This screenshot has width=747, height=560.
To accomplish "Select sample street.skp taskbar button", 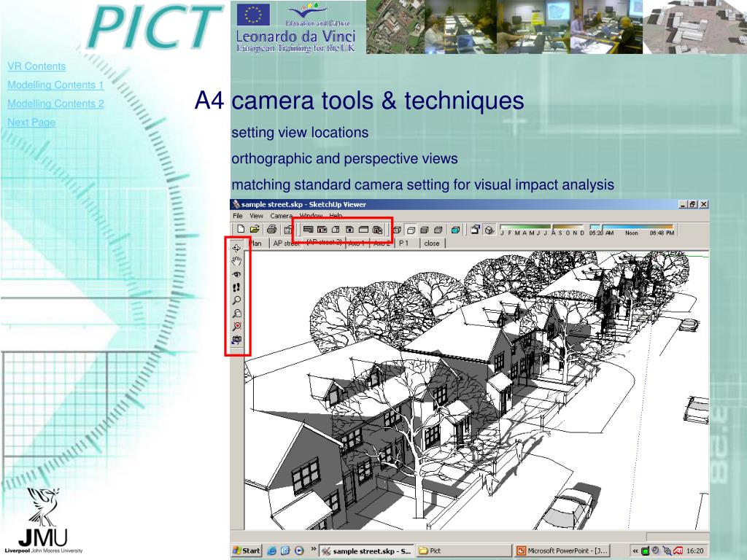I will (x=366, y=551).
